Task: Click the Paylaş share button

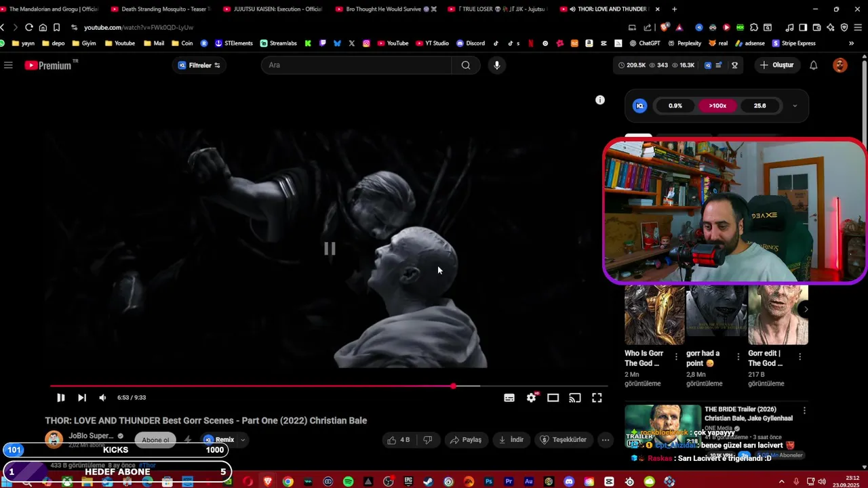Action: point(466,440)
